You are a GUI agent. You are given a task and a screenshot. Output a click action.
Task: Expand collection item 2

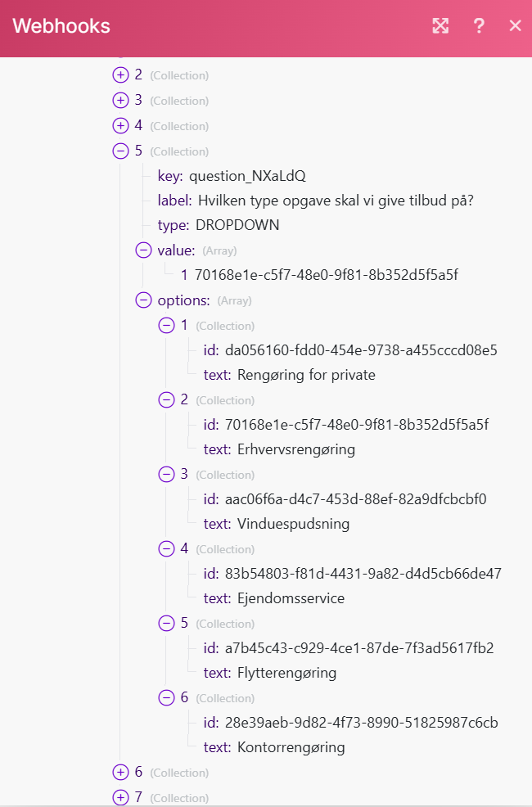pos(120,75)
